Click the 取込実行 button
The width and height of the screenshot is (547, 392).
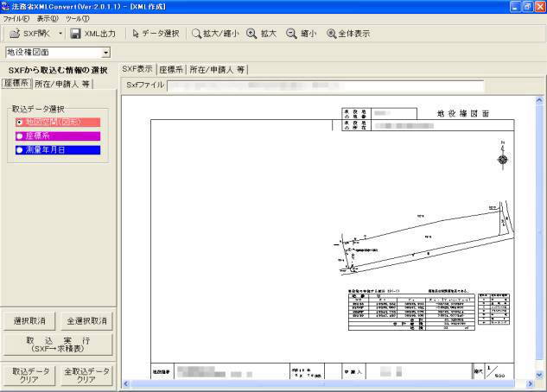tap(57, 345)
